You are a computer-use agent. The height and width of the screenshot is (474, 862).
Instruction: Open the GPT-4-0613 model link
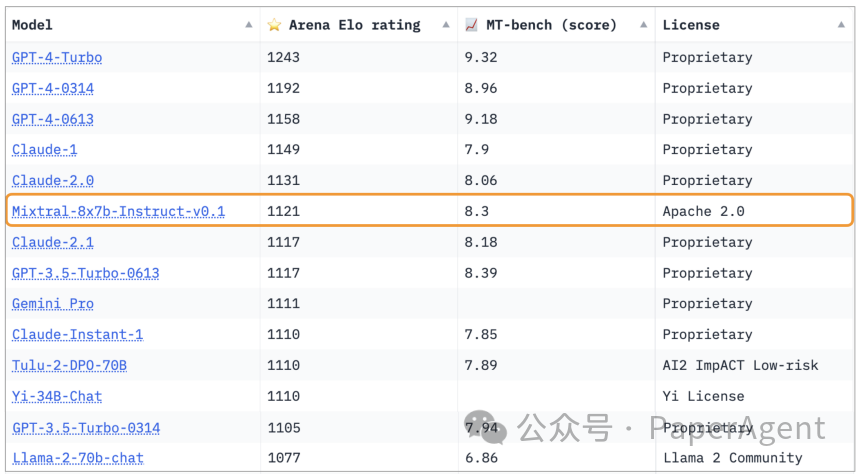(x=53, y=119)
